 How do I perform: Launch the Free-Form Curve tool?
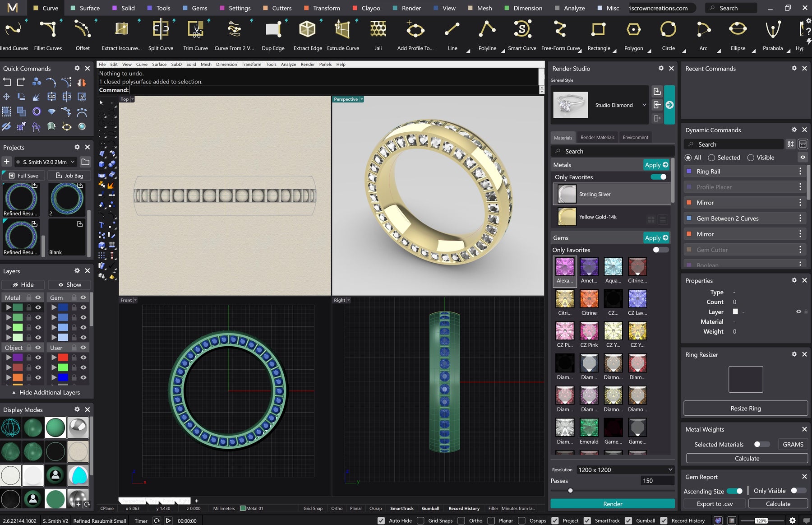561,32
